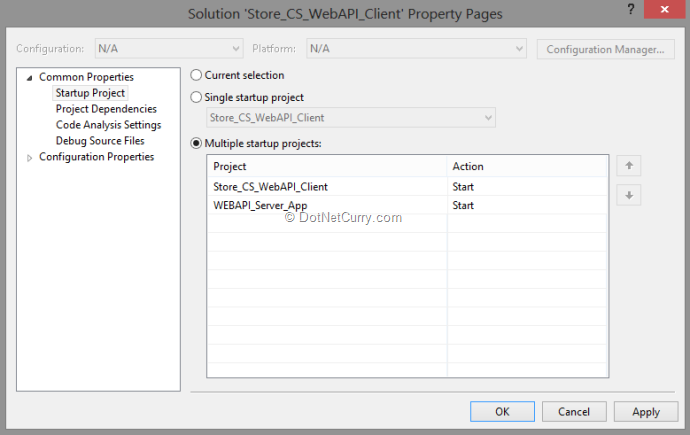690x435 pixels.
Task: Select the Store_CS_WebAPI_Client project row
Action: coord(327,186)
